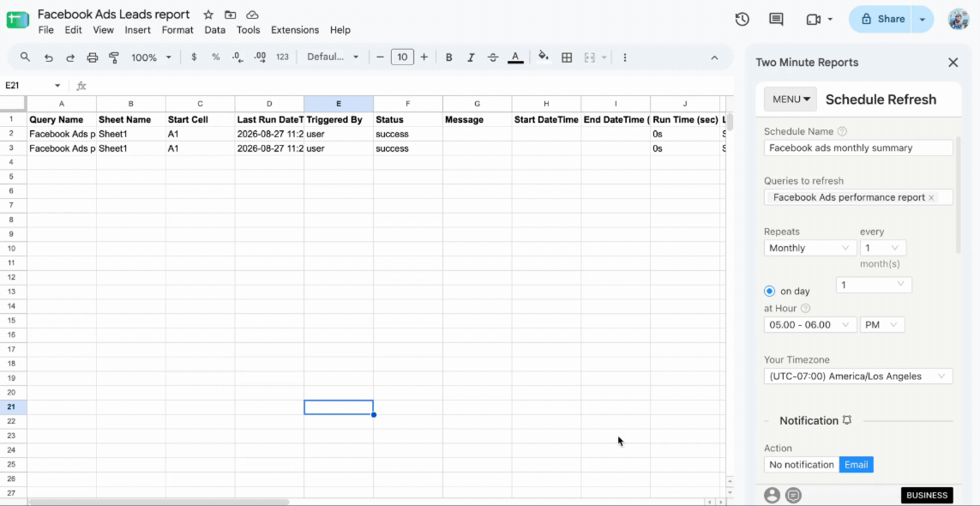Decrease font size minus button

(379, 57)
